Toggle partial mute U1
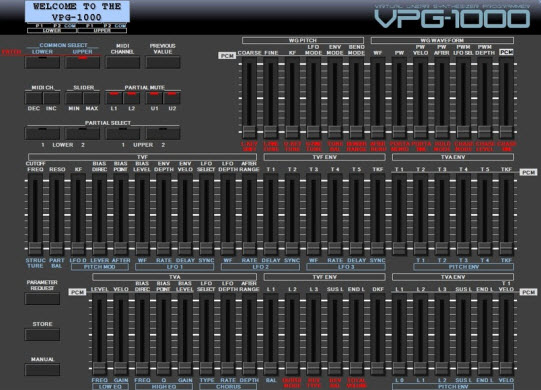This screenshot has height=390, width=541. point(154,98)
